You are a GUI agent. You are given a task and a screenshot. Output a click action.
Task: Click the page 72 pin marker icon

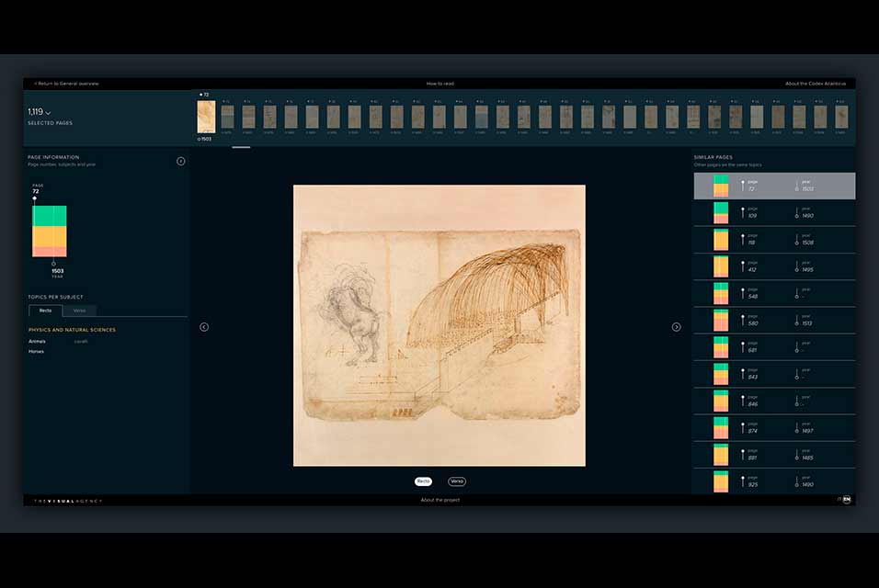click(x=35, y=198)
